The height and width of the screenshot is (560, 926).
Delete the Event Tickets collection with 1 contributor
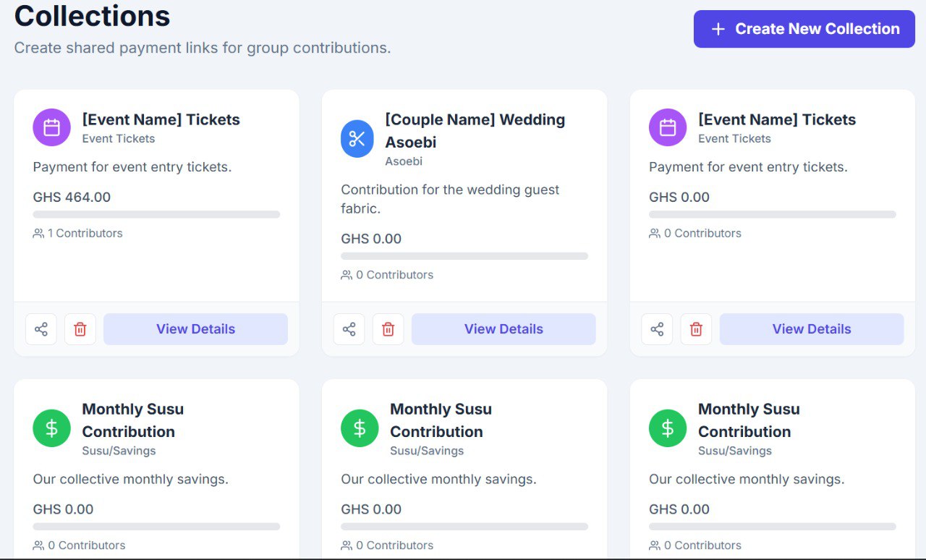coord(80,329)
